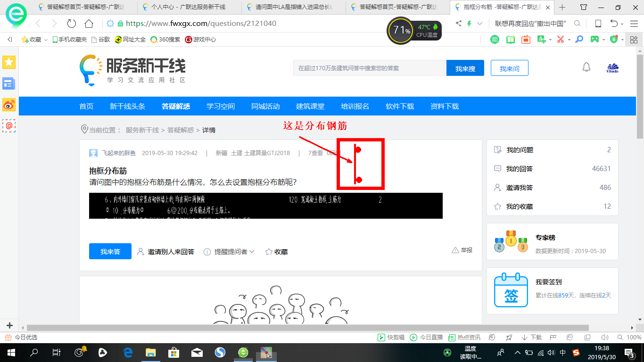Reload the page with the refresh icon
This screenshot has height=362, width=644.
click(72, 24)
